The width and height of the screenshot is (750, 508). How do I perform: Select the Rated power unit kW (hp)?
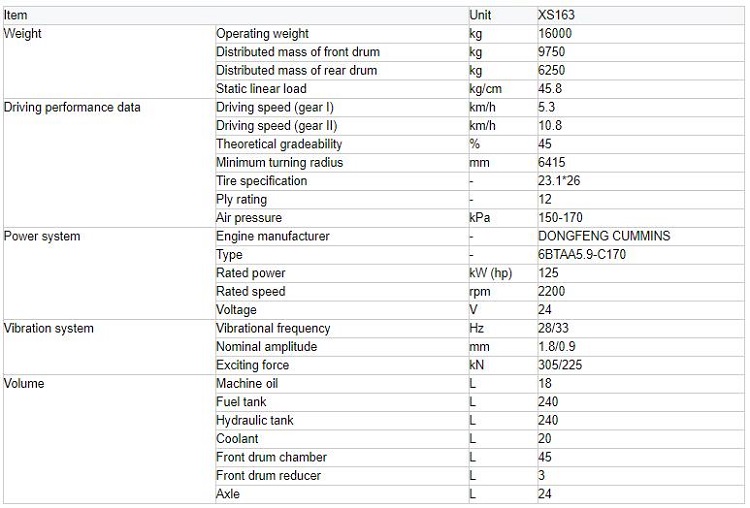(x=491, y=273)
